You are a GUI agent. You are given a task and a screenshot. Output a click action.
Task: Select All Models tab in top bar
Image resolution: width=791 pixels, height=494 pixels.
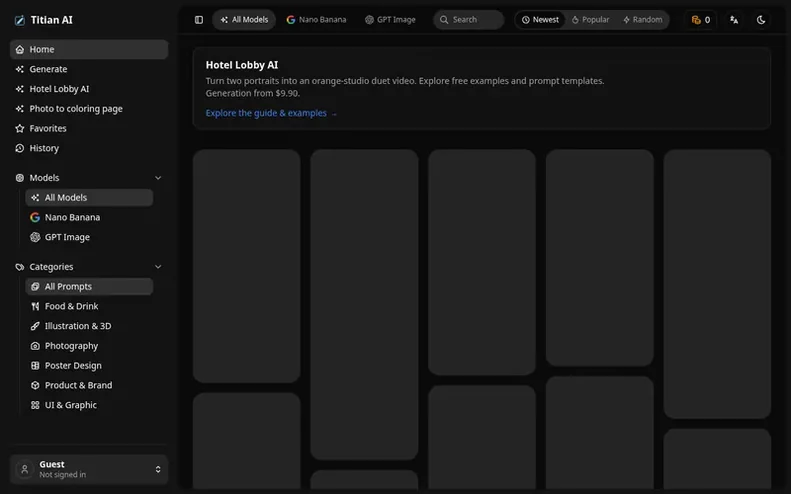coord(244,20)
